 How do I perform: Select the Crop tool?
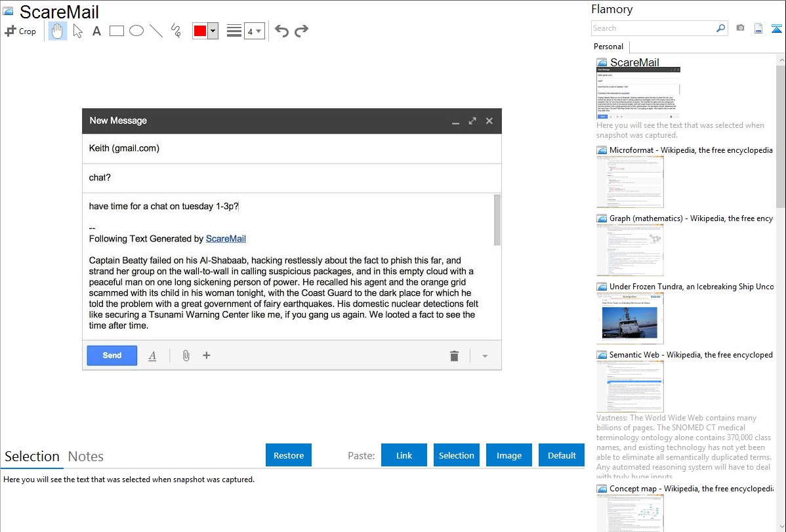pyautogui.click(x=20, y=31)
